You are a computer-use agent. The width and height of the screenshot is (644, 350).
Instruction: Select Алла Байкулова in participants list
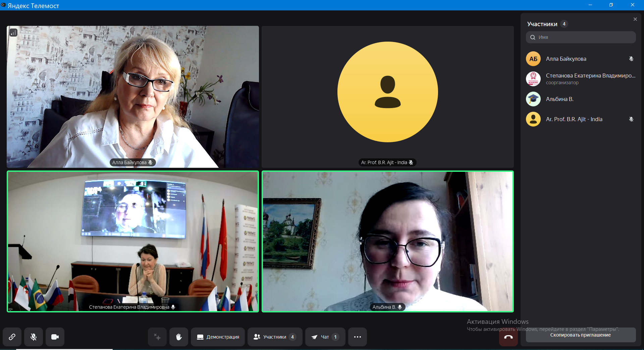tap(566, 59)
